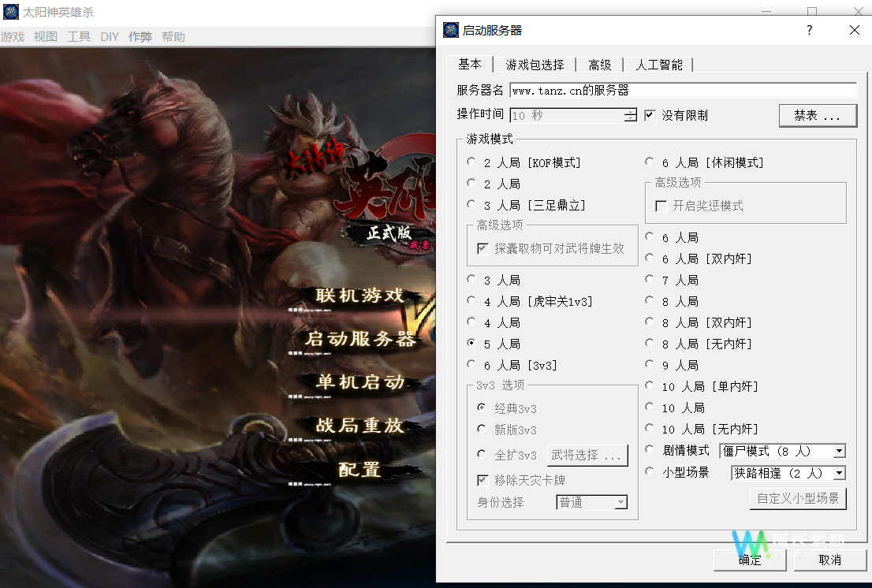Viewport: 872px width, 588px height.
Task: Click the 太阳神英雄杀 main window title icon
Action: pyautogui.click(x=10, y=12)
